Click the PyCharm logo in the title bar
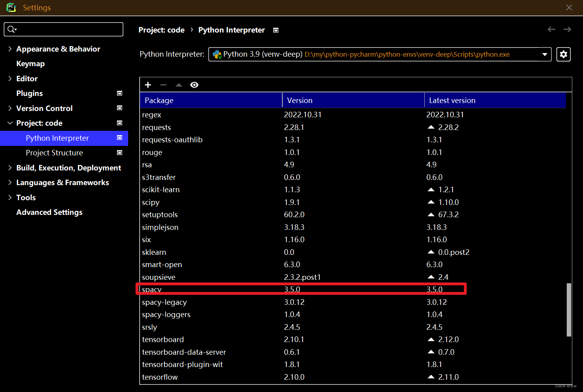Screen dimensions: 583x392 [11, 7]
